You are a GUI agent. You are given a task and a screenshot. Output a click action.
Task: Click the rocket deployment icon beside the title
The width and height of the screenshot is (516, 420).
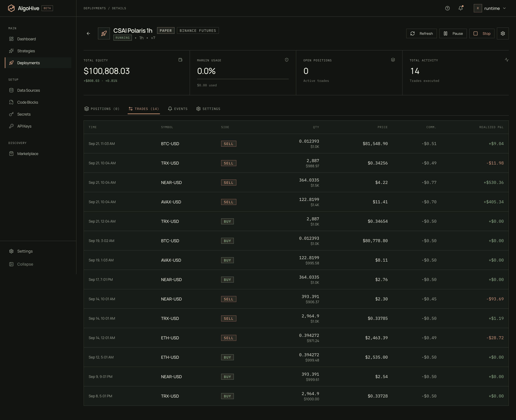point(104,33)
